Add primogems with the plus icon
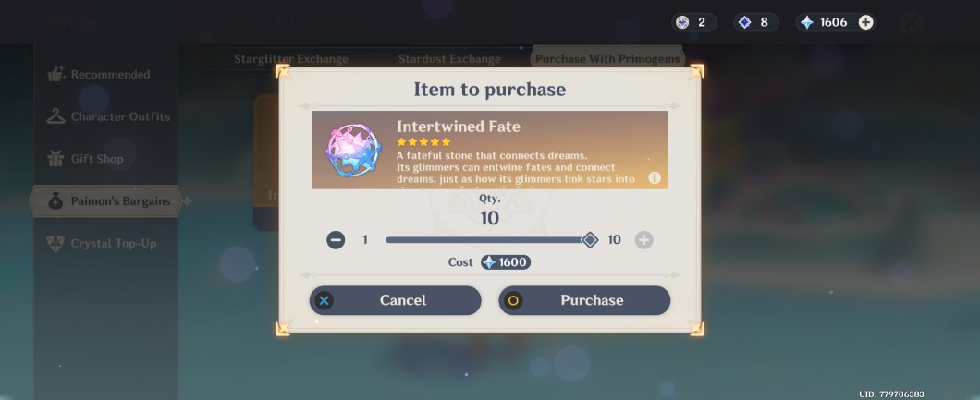The image size is (980, 400). point(865,22)
